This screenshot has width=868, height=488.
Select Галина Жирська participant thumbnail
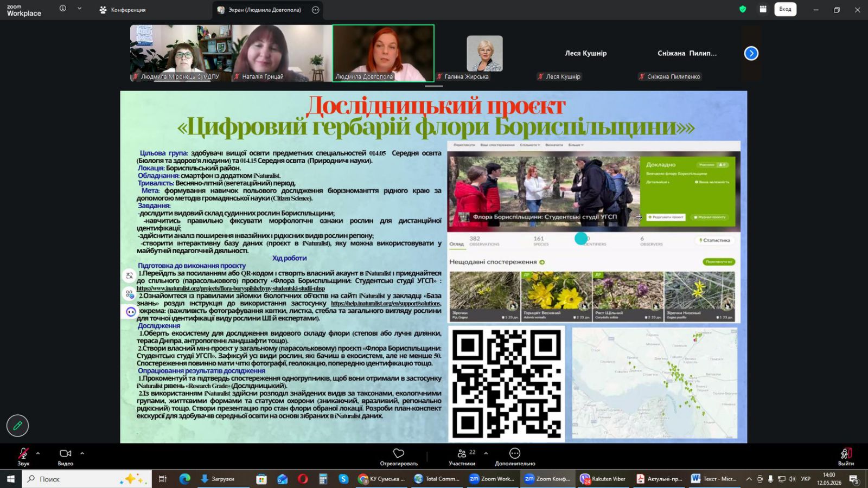(x=484, y=54)
